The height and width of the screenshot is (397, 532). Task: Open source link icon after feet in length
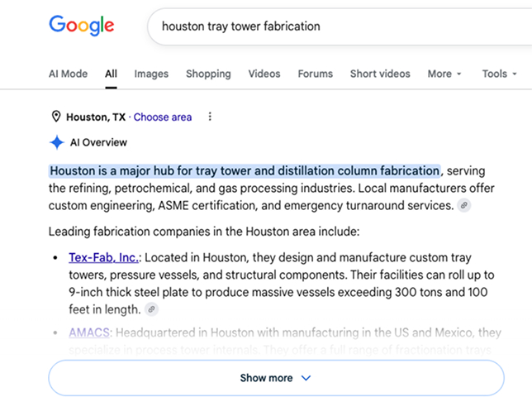151,309
